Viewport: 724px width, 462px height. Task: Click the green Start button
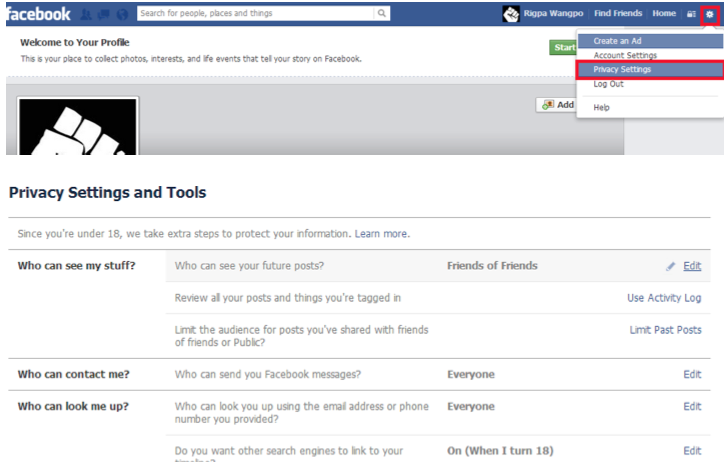(563, 47)
